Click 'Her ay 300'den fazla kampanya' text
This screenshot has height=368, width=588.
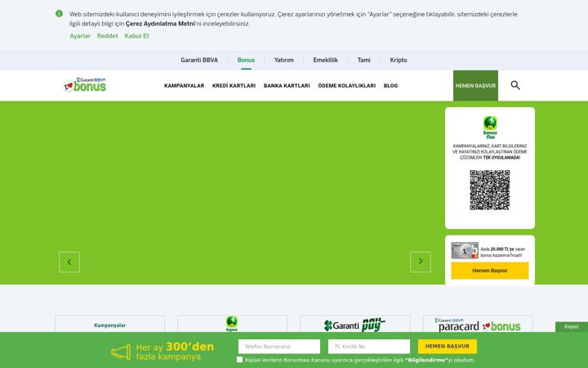pos(175,352)
